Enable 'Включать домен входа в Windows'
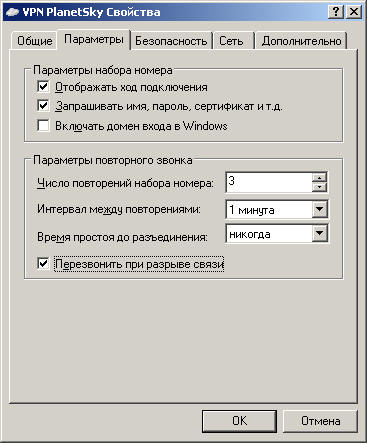The height and width of the screenshot is (443, 367). (43, 126)
